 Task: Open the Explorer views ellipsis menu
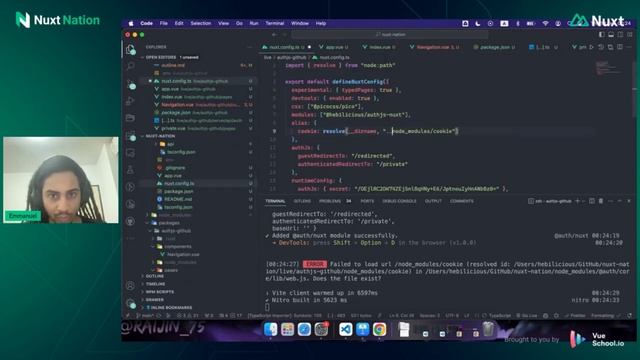[249, 47]
